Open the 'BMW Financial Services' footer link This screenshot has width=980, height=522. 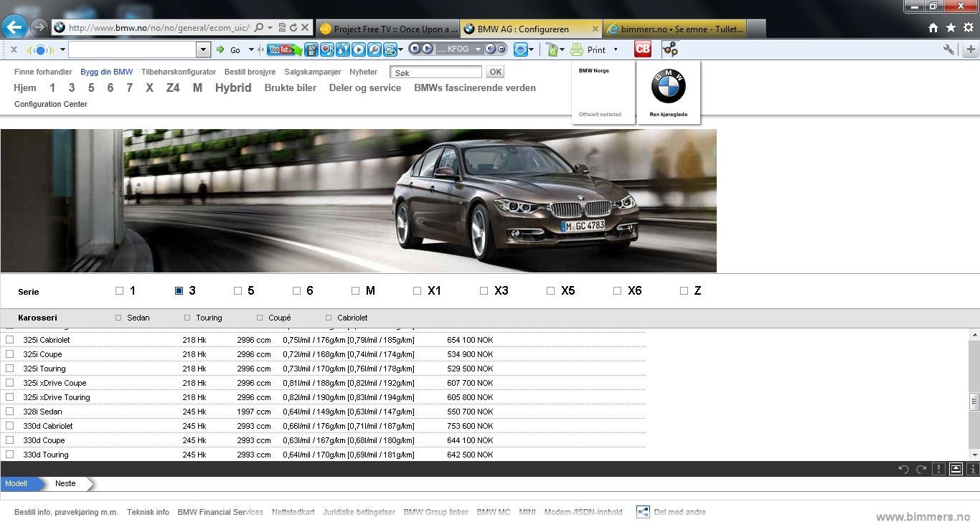tap(220, 512)
